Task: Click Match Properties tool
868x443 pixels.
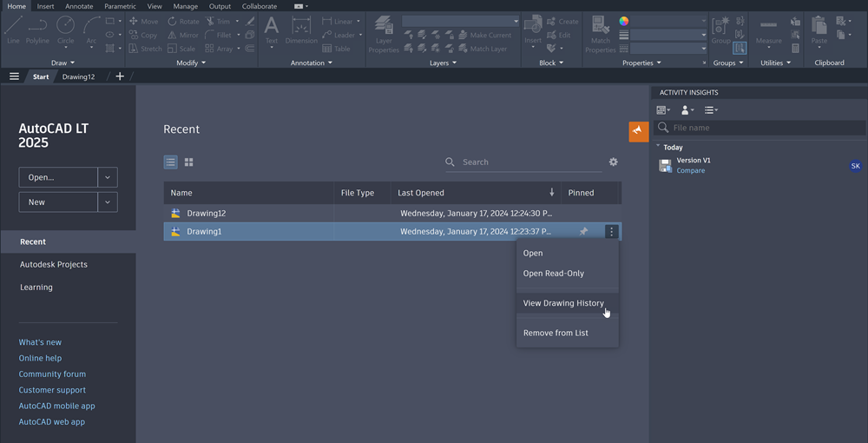Action: (601, 35)
